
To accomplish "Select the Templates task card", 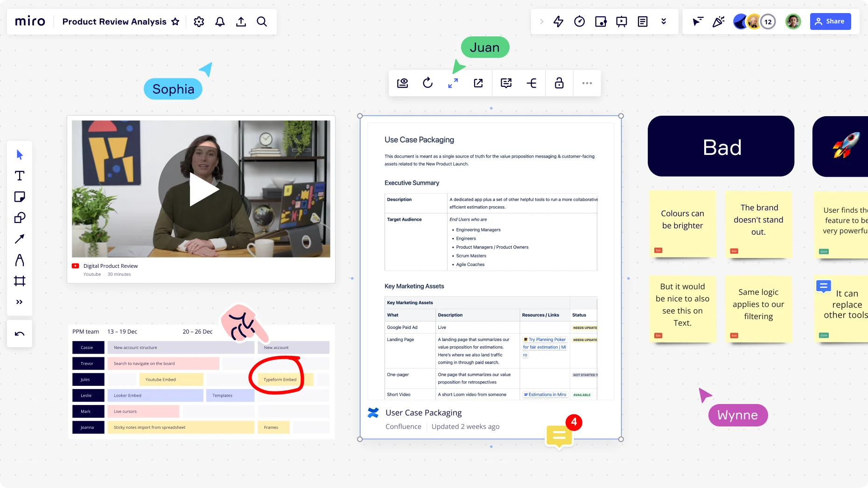I will pos(230,395).
